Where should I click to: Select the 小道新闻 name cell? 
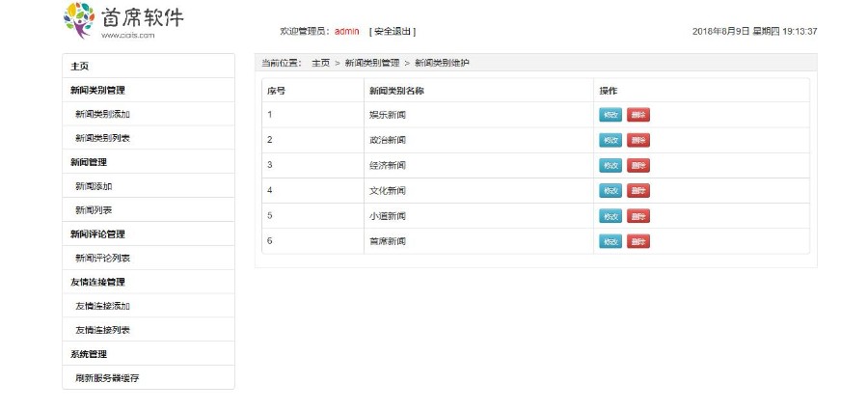tap(478, 216)
